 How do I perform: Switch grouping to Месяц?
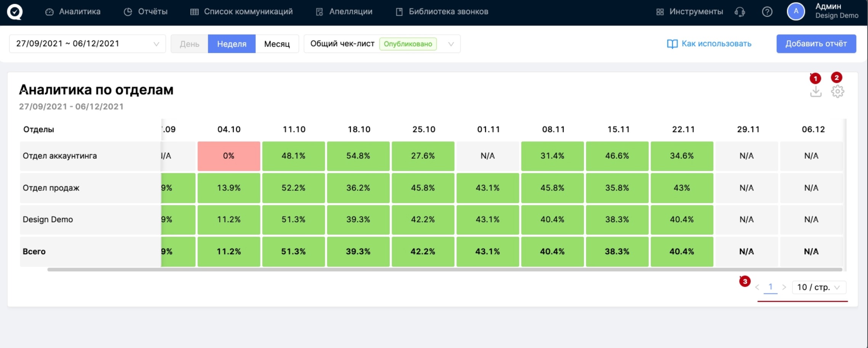pyautogui.click(x=277, y=44)
